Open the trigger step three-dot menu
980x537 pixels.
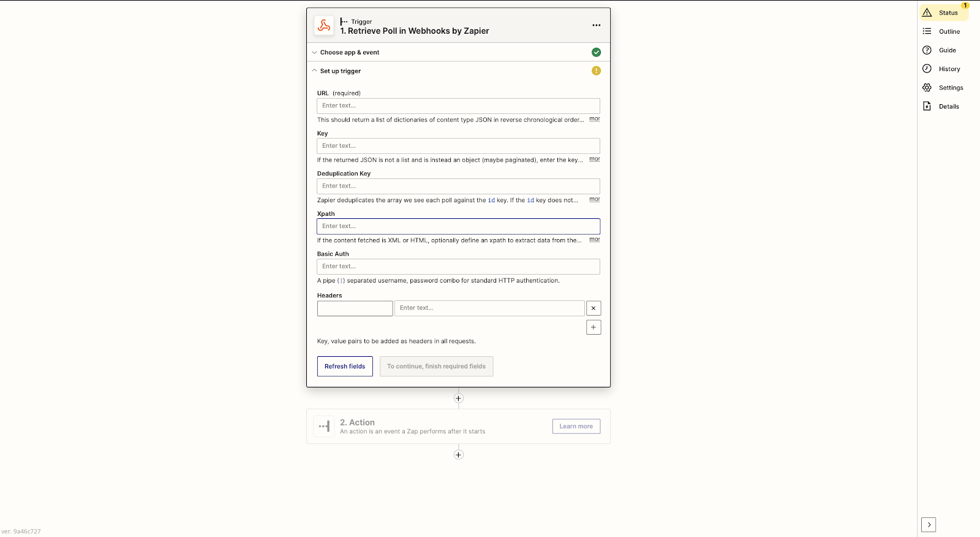[x=597, y=25]
